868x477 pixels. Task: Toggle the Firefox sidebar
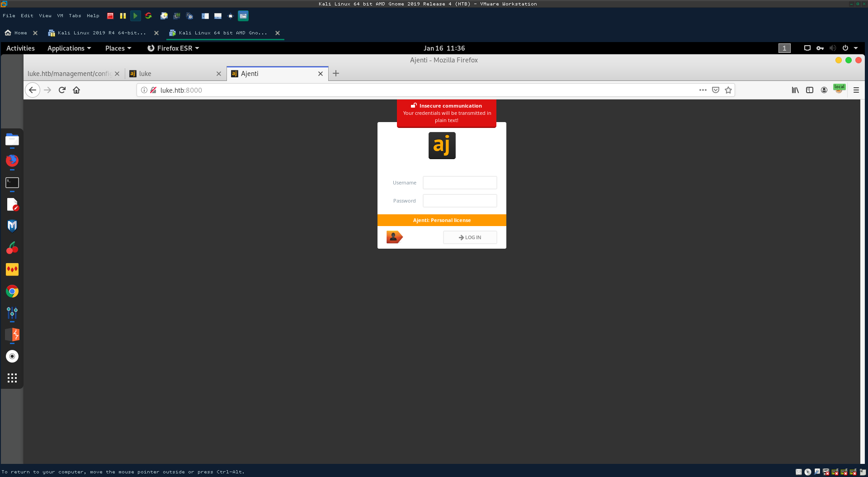pyautogui.click(x=810, y=90)
